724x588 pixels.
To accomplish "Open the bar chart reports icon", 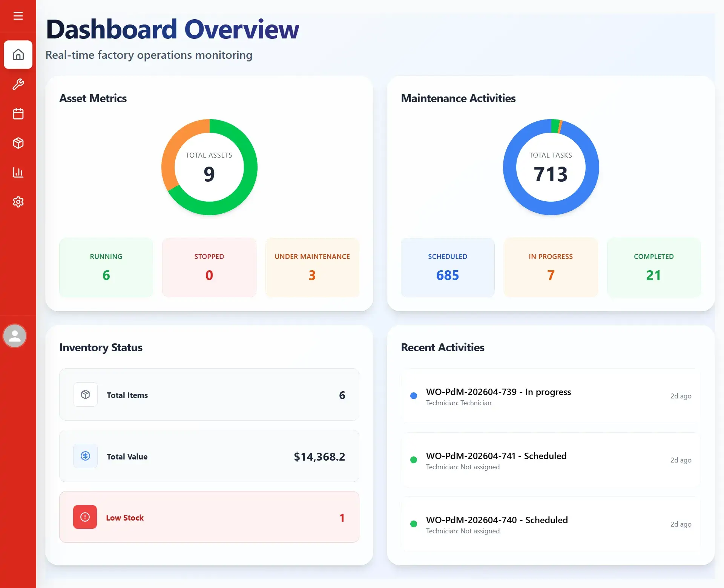I will [18, 172].
